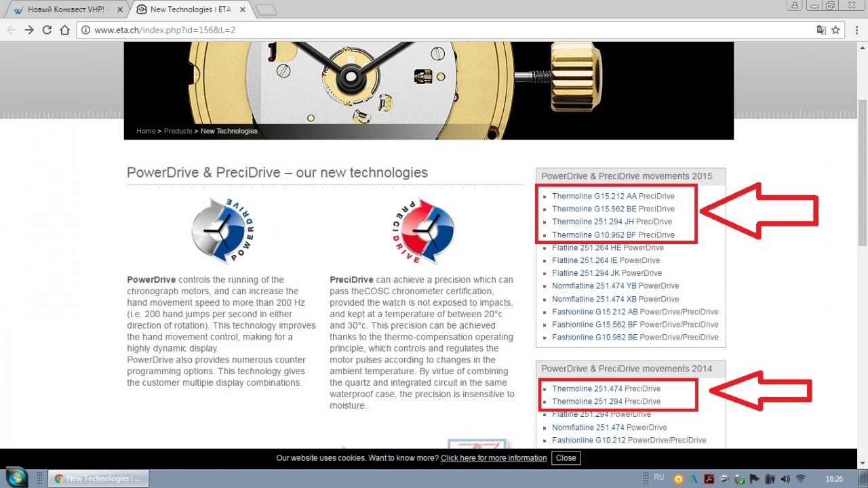Screen dimensions: 868x488
Task: Reload the page with the refresh icon
Action: click(47, 30)
